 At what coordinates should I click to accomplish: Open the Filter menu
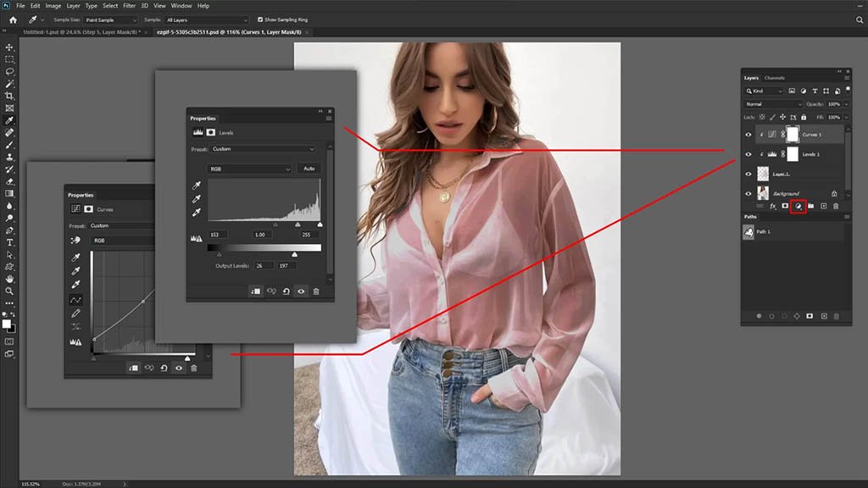129,6
